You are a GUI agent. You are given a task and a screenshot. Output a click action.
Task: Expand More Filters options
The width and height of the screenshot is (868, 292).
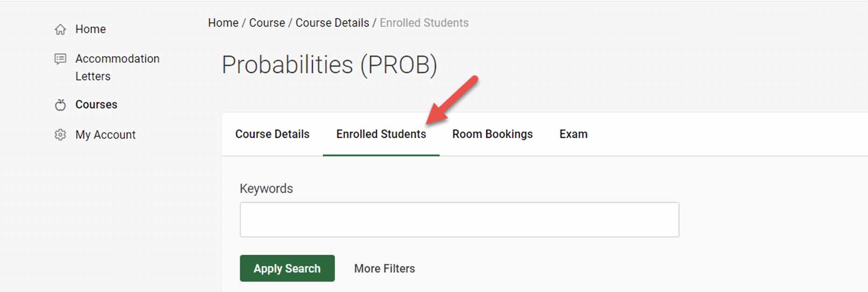pos(384,269)
